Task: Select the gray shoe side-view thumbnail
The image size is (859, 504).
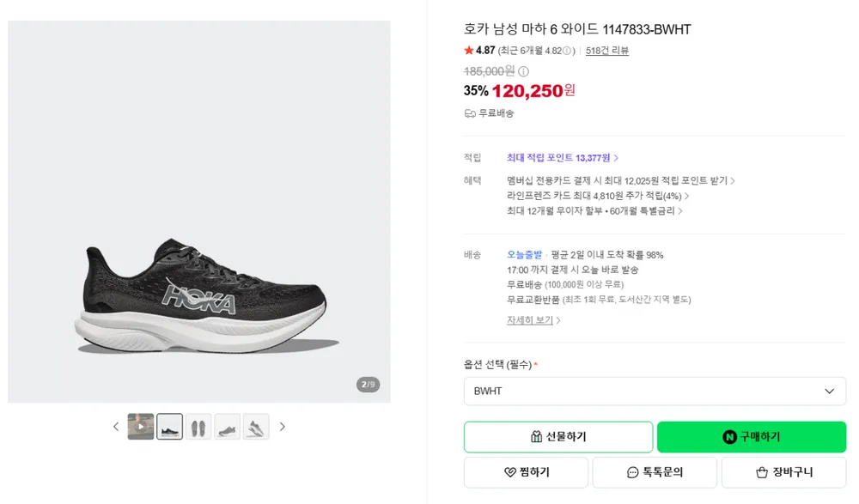Action: tap(228, 427)
